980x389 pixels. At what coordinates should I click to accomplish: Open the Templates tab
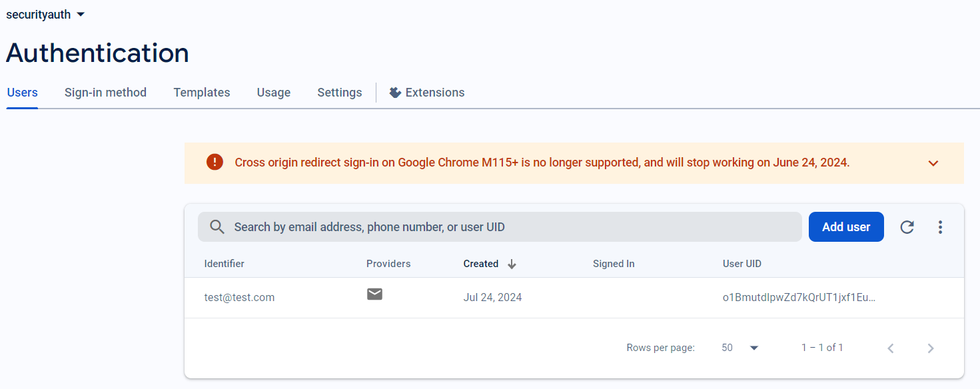[202, 93]
